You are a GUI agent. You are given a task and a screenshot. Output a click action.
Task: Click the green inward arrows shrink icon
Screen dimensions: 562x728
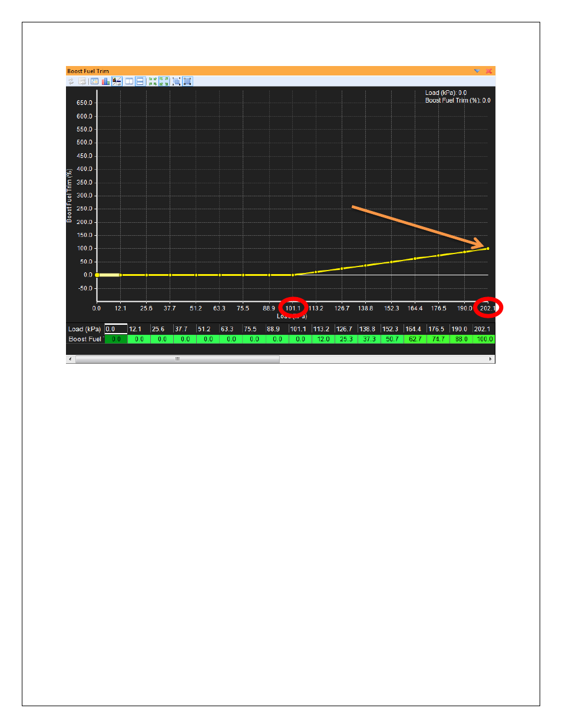[x=153, y=81]
